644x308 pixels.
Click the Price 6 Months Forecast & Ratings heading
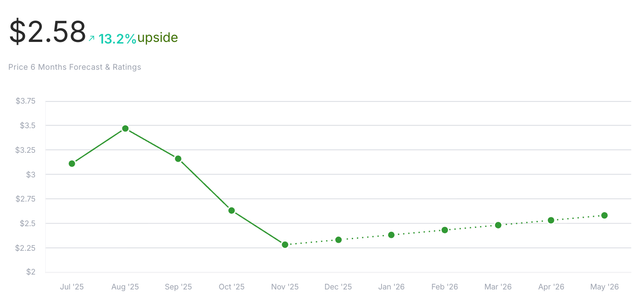(x=74, y=67)
